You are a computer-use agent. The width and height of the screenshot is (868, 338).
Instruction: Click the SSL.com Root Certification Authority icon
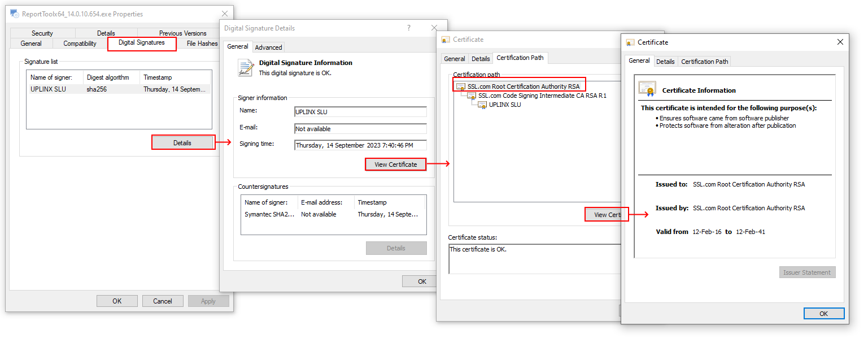(461, 87)
